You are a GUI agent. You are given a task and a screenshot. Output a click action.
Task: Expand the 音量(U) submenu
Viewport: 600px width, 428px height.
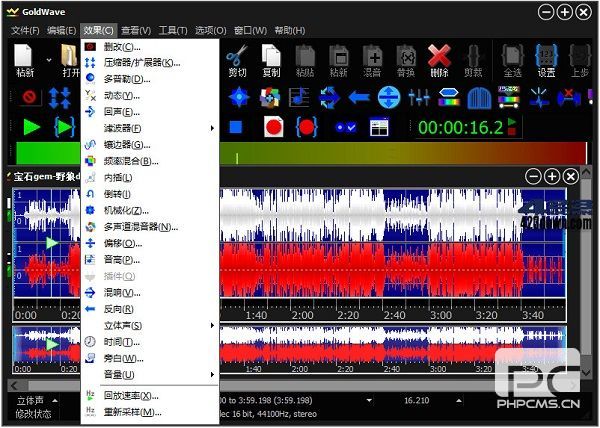click(x=150, y=374)
